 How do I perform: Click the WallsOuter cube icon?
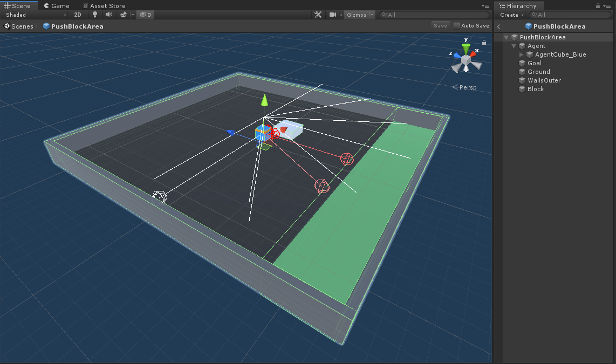pos(522,80)
